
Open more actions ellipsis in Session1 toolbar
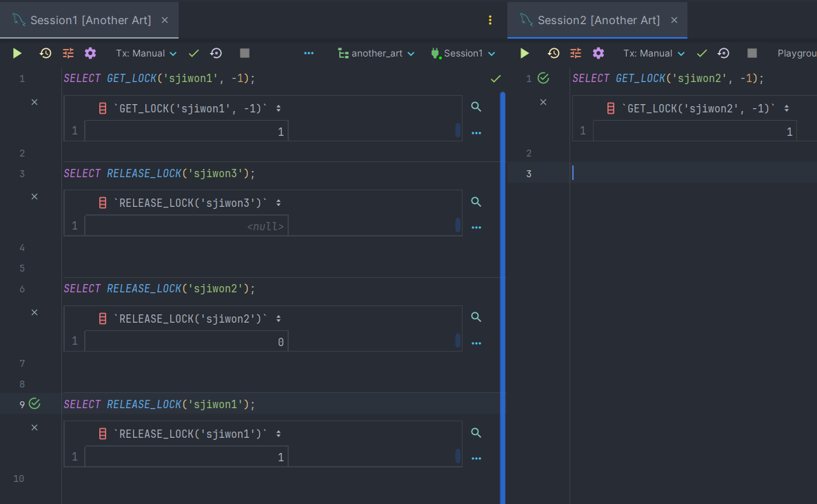(308, 53)
